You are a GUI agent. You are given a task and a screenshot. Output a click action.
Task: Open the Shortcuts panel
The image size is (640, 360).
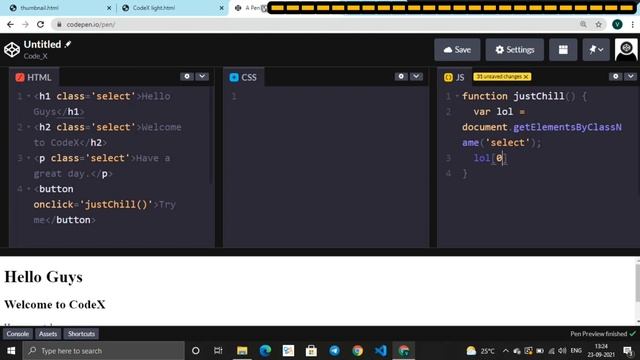pyautogui.click(x=81, y=334)
